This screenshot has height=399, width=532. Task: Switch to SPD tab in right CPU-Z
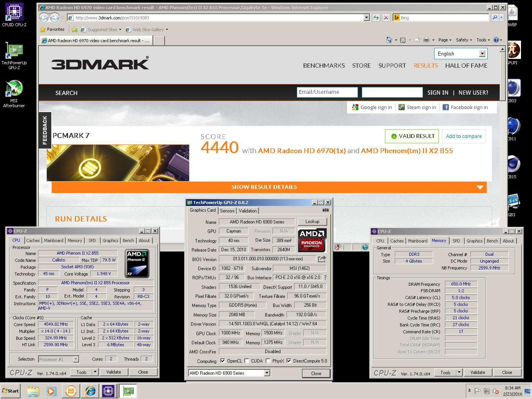click(456, 241)
